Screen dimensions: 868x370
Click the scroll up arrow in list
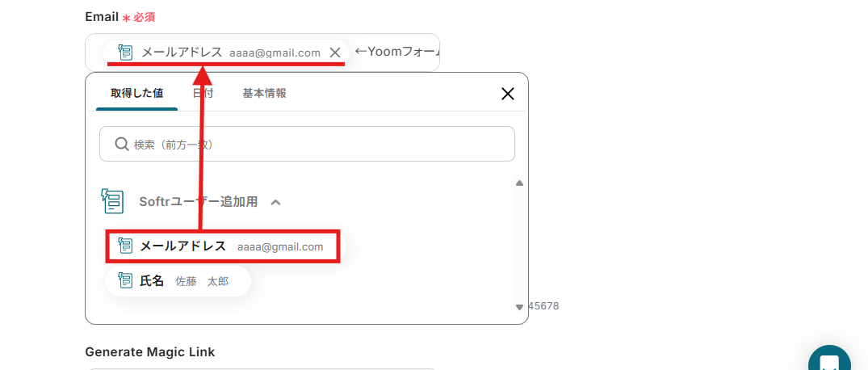pos(519,183)
